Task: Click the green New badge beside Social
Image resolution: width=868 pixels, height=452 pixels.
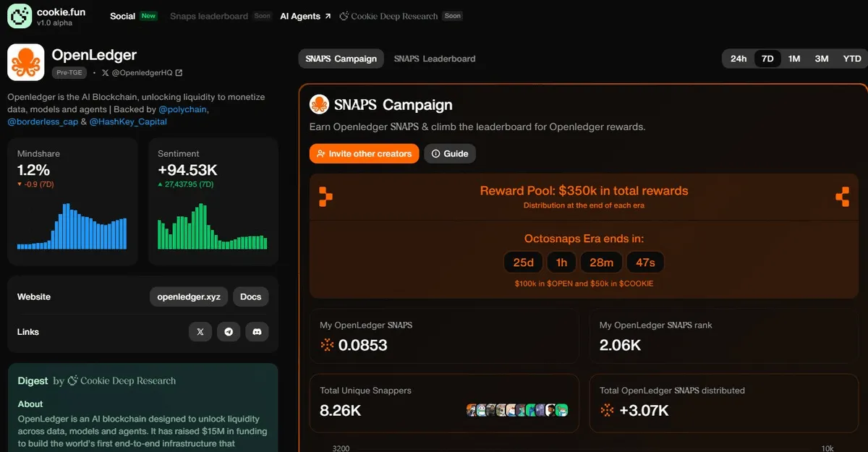Action: (148, 16)
